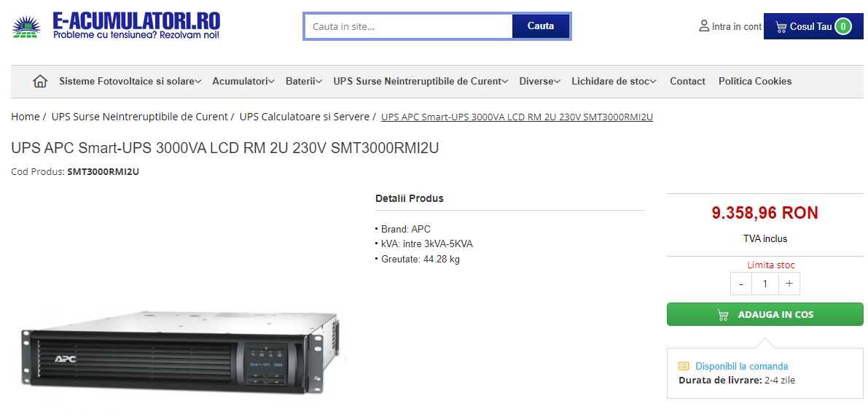Expand the Acumulatori menu
Image resolution: width=868 pixels, height=417 pixels.
click(x=243, y=82)
